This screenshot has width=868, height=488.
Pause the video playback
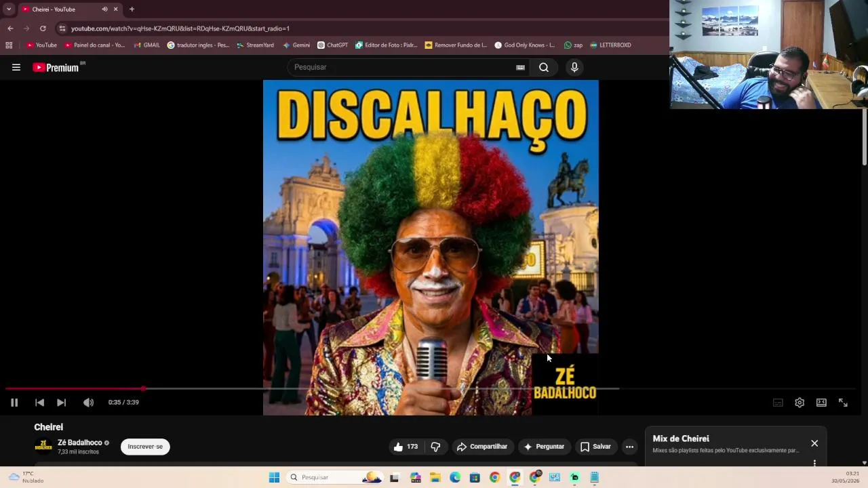pos(14,403)
